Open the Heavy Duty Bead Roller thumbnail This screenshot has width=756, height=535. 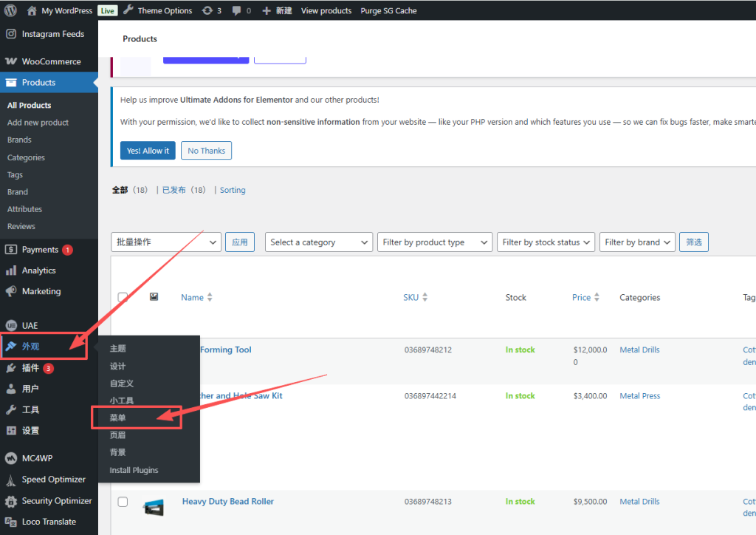(154, 507)
